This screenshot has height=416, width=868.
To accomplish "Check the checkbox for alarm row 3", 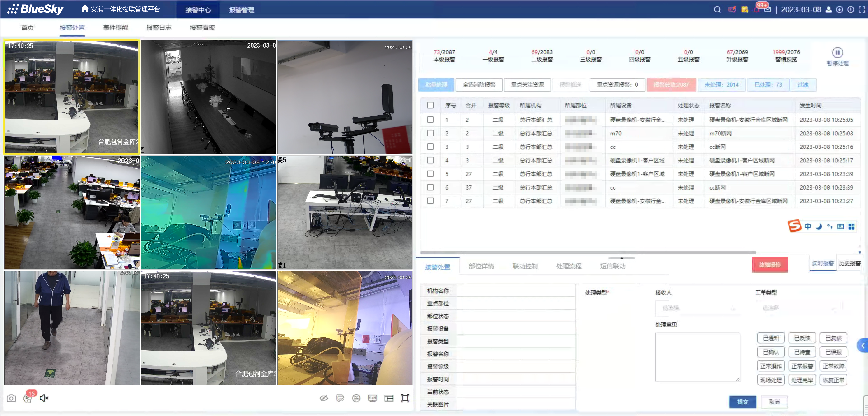I will (x=430, y=146).
